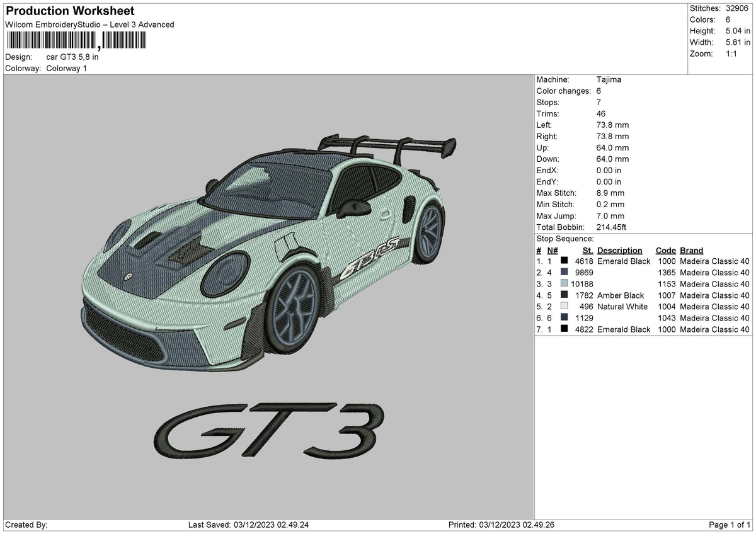Click the 'Created By:' footer label
This screenshot has height=534, width=756.
point(26,525)
